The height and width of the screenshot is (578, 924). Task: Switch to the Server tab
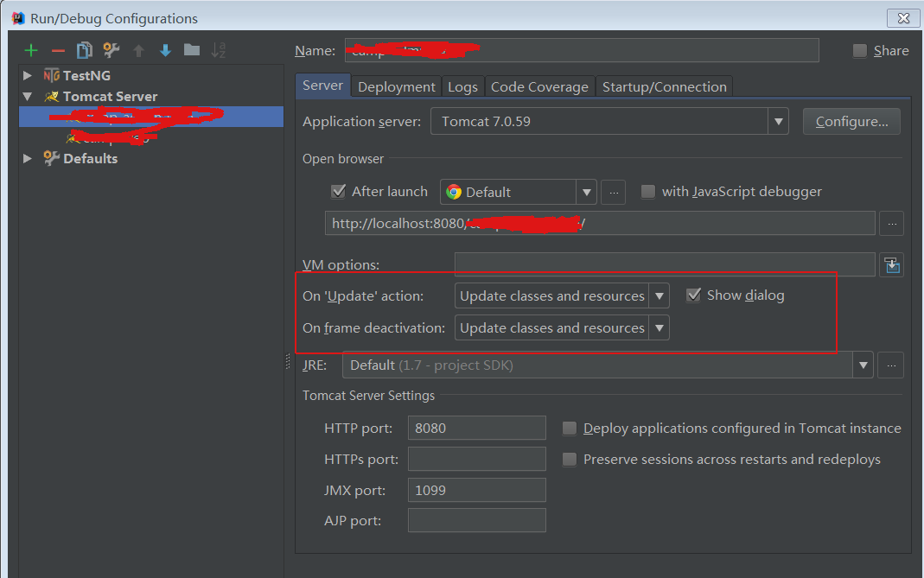pos(323,86)
